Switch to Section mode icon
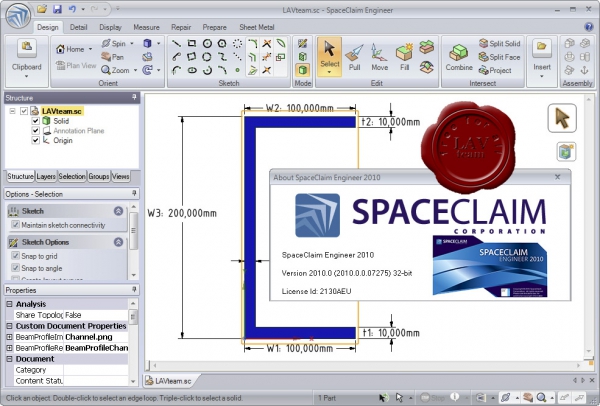600x406 pixels. (x=302, y=57)
